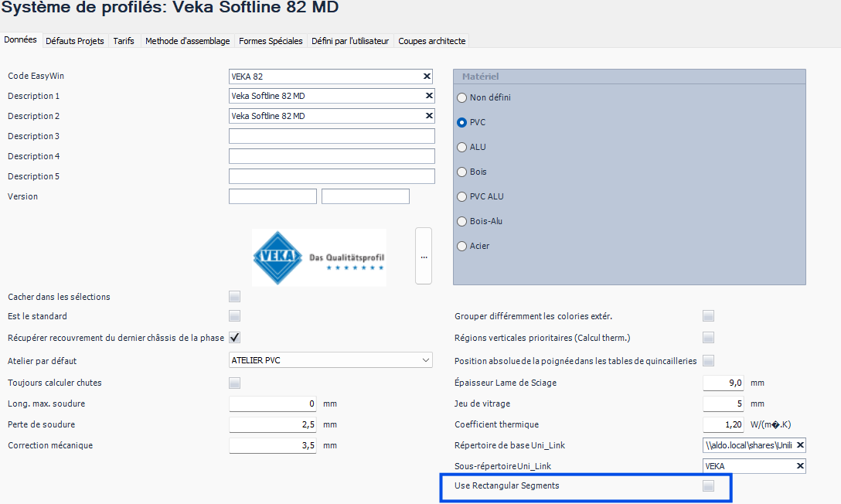Click the VEKA logo image
Image resolution: width=841 pixels, height=504 pixels.
point(319,257)
